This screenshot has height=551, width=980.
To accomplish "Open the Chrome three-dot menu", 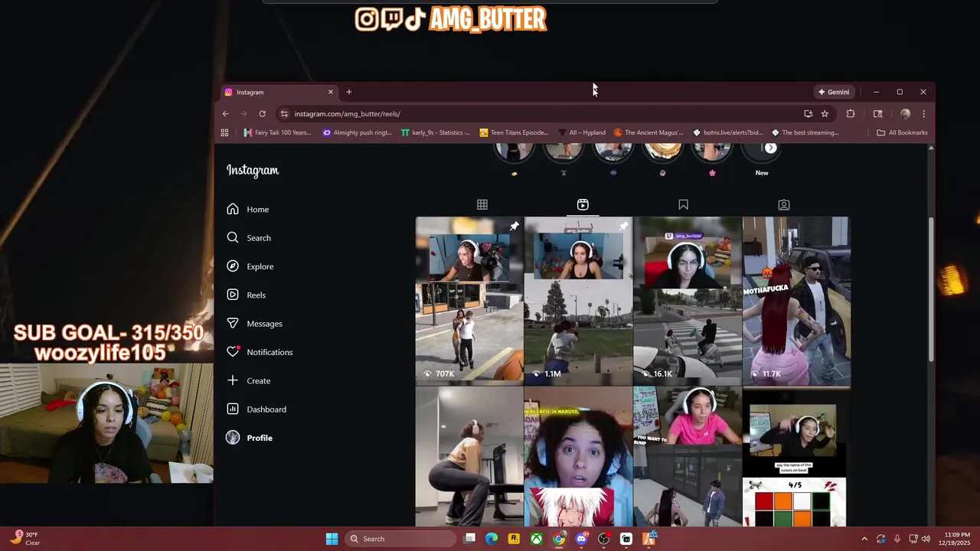I will (x=923, y=114).
